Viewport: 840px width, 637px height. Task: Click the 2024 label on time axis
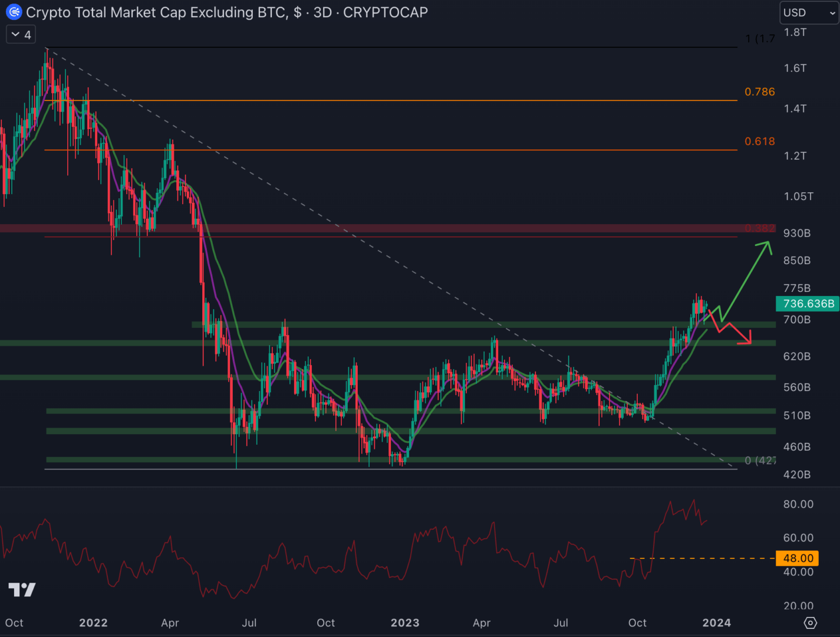tap(716, 623)
